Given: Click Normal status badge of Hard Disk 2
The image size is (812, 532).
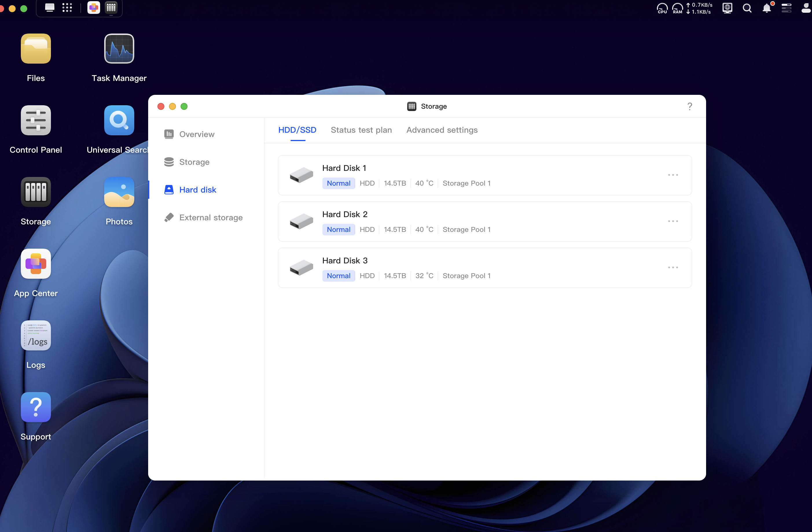Looking at the screenshot, I should coord(339,230).
